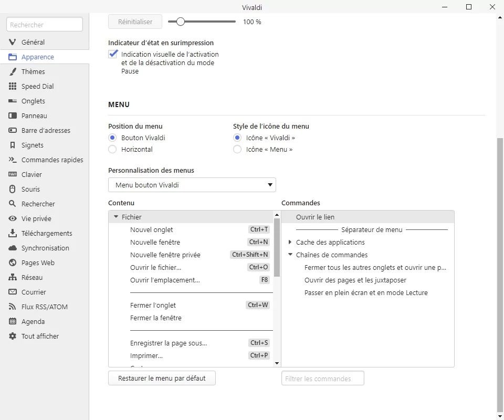Click Restaurer le menu par défaut
The height and width of the screenshot is (420, 504).
(162, 378)
